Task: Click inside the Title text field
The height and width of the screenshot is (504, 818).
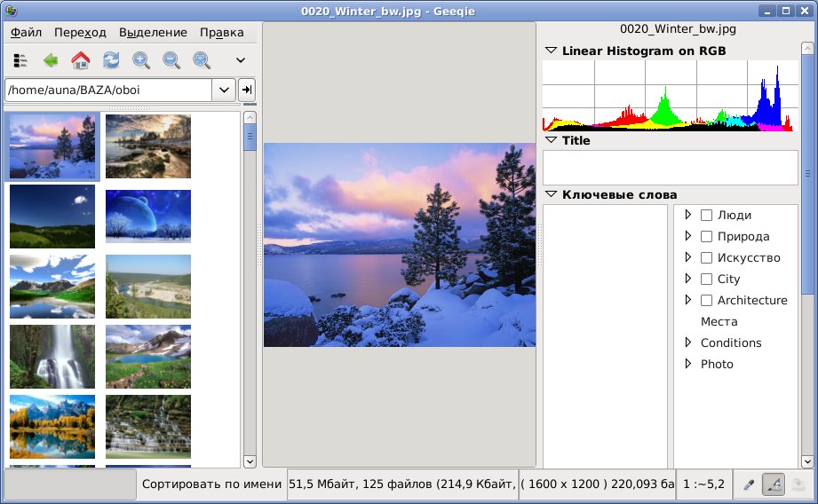Action: (671, 168)
